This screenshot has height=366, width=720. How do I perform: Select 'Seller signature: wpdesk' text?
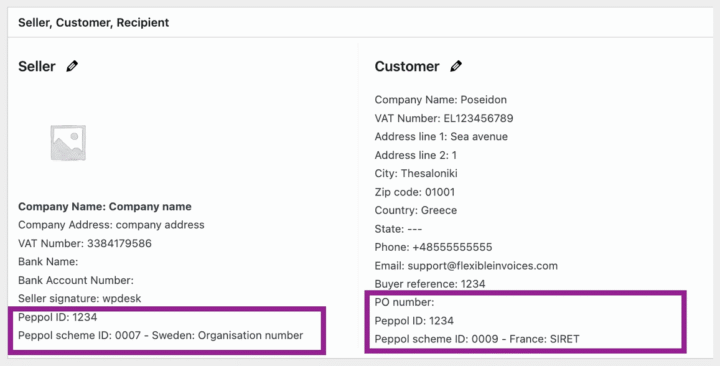click(x=79, y=298)
